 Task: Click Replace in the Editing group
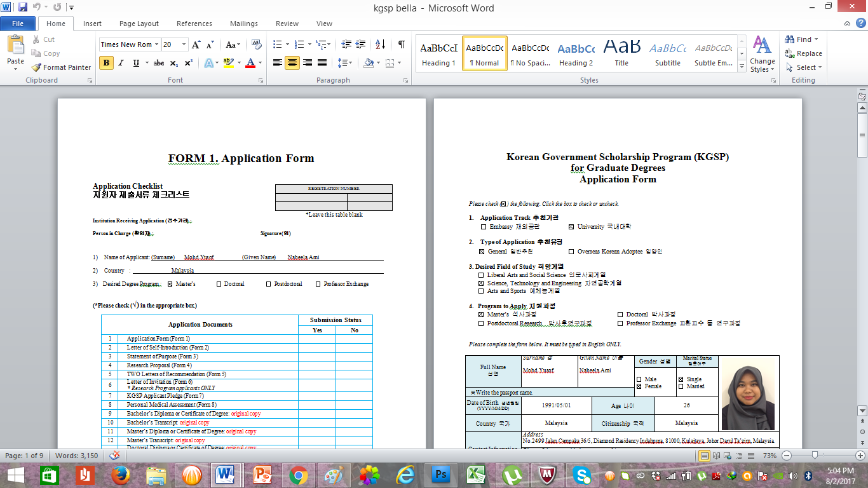[804, 53]
